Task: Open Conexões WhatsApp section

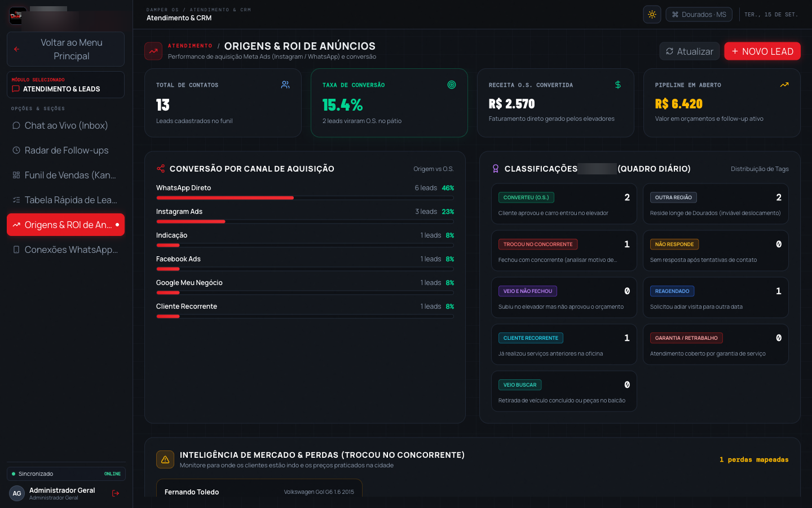Action: click(x=65, y=249)
